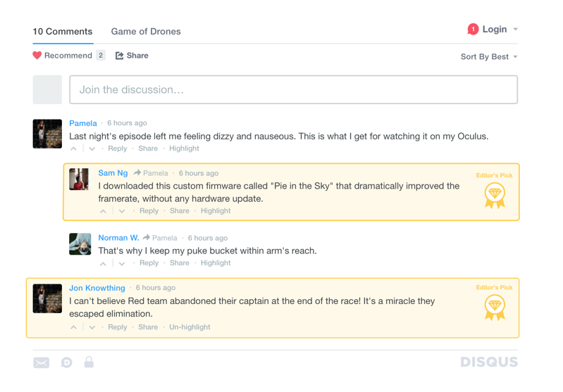Upvote Pamela's comment
This screenshot has height=392, width=563.
pyautogui.click(x=73, y=148)
